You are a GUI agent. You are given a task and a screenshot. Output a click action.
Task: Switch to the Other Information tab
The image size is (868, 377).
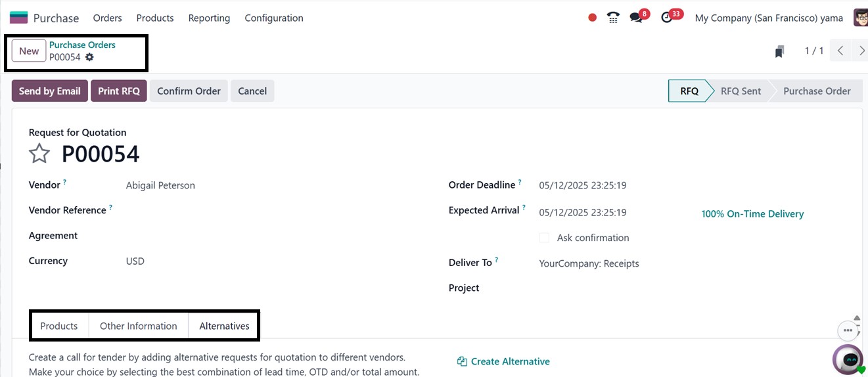[138, 326]
